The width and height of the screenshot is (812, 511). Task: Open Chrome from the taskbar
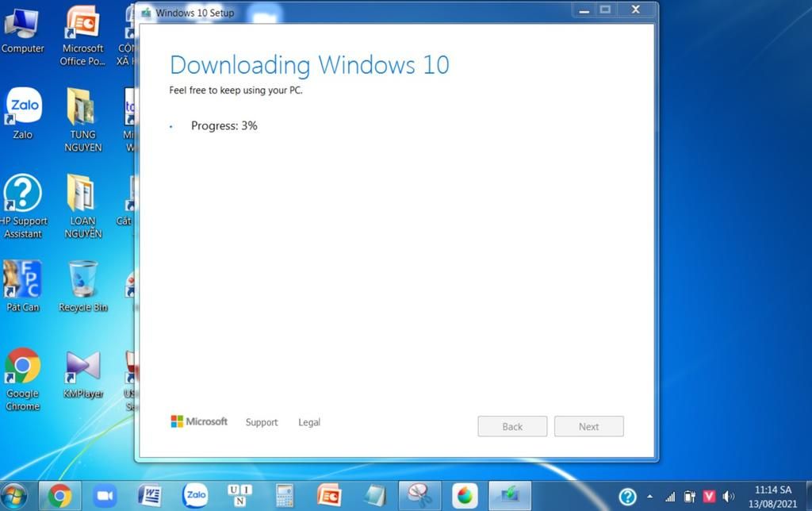coord(60,496)
